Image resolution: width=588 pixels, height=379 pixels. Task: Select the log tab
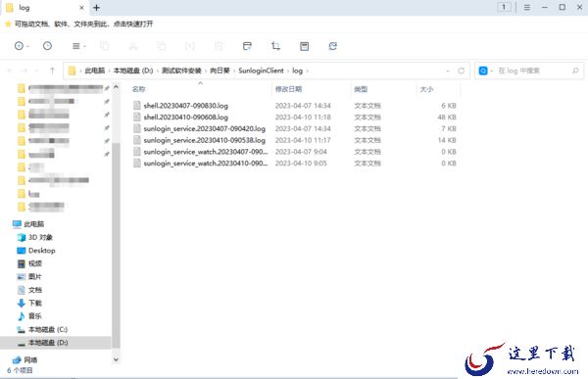[45, 8]
